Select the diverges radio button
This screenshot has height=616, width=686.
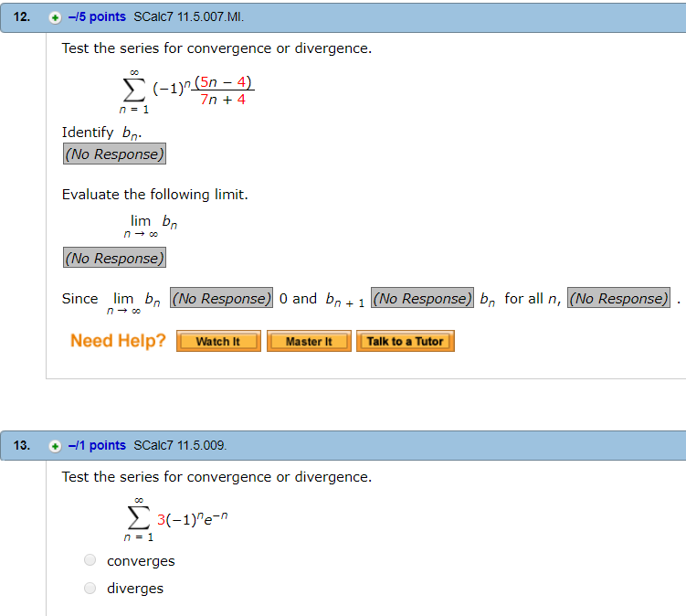pyautogui.click(x=90, y=588)
